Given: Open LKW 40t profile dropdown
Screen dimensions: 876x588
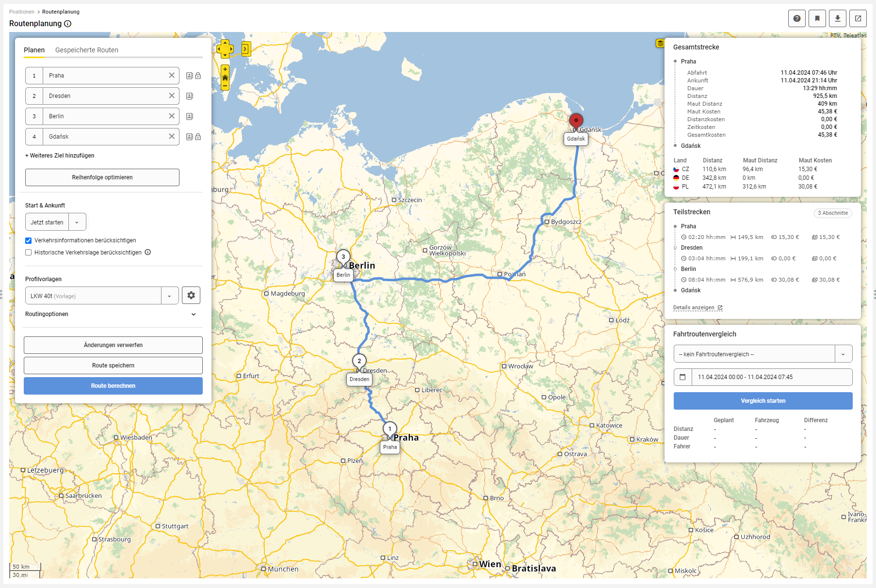Looking at the screenshot, I should (x=170, y=296).
